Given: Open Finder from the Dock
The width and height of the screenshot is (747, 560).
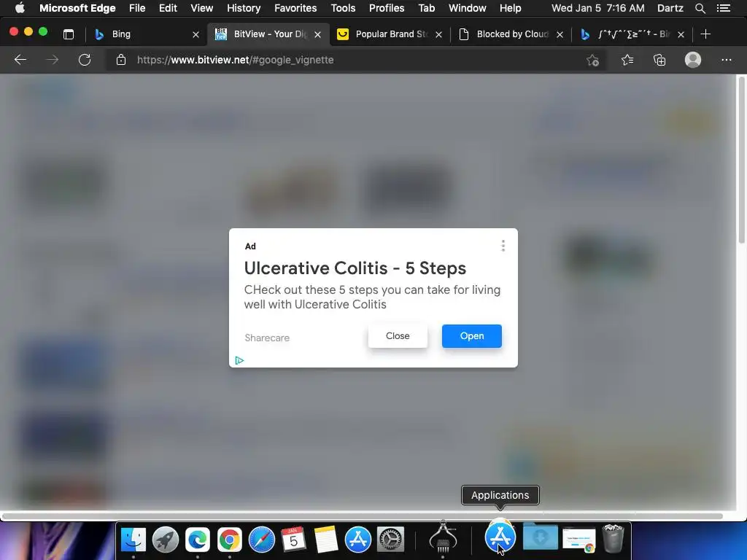Looking at the screenshot, I should tap(133, 540).
